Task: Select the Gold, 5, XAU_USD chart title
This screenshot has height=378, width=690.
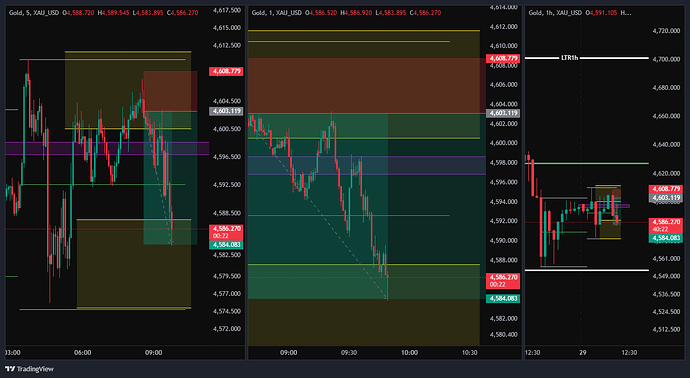Action: click(x=34, y=13)
